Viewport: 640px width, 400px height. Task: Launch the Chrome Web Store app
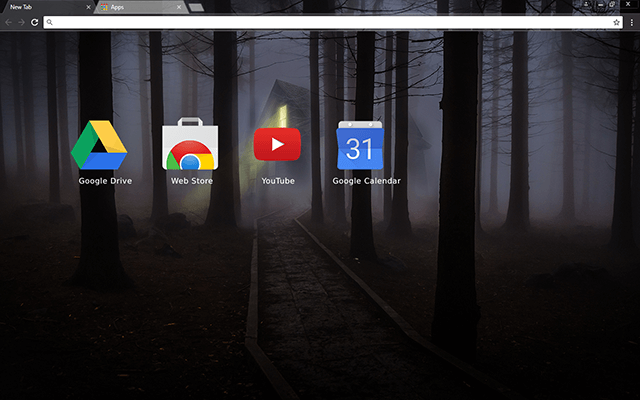(191, 146)
